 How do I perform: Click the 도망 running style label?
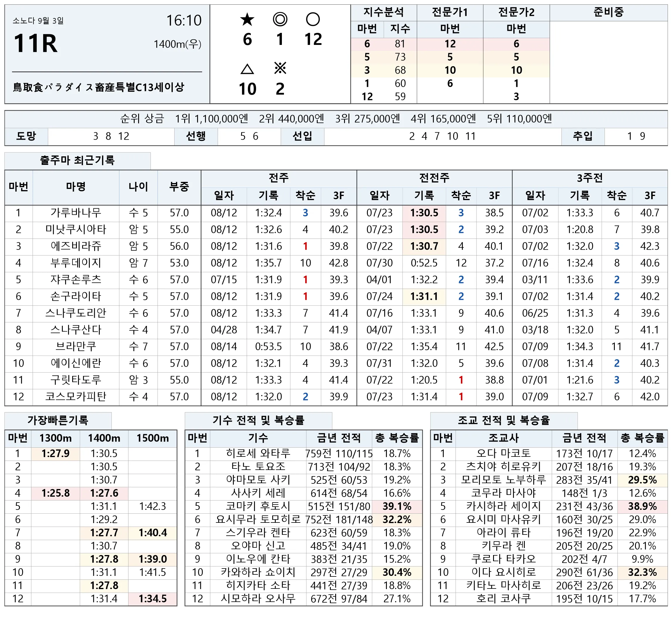pos(26,136)
